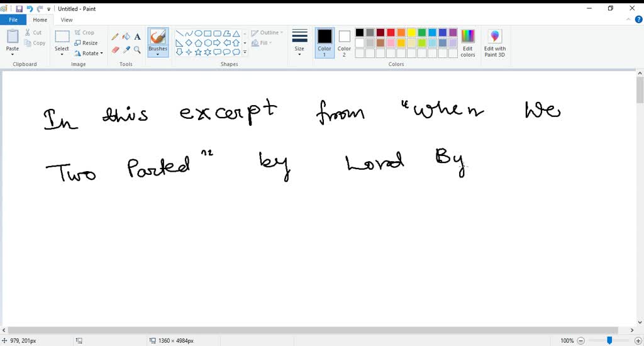This screenshot has width=644, height=346.
Task: Select the Pencil tool
Action: click(x=115, y=37)
